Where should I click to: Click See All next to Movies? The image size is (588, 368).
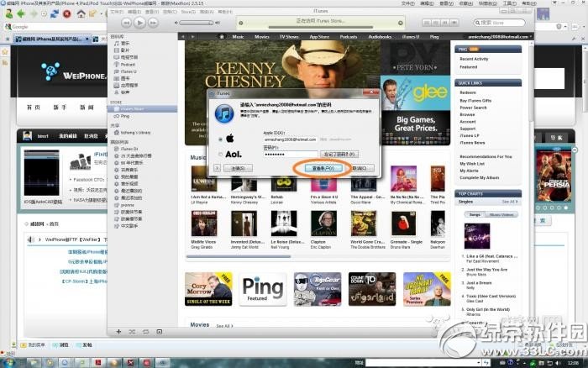(x=224, y=326)
